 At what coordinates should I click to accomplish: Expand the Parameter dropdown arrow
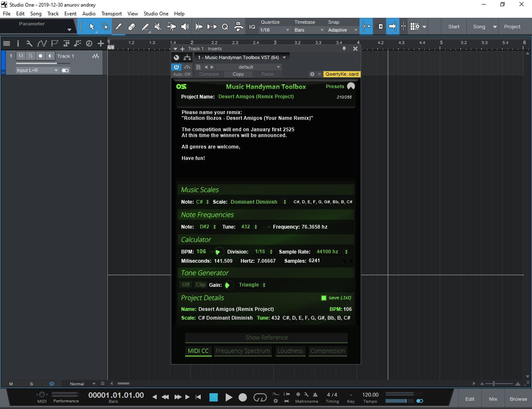[69, 30]
